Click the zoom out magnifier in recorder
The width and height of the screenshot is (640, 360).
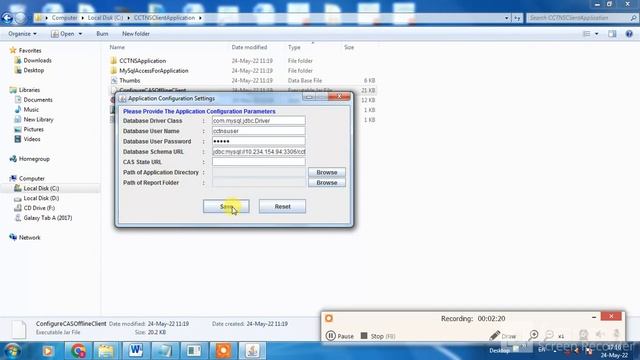click(549, 336)
